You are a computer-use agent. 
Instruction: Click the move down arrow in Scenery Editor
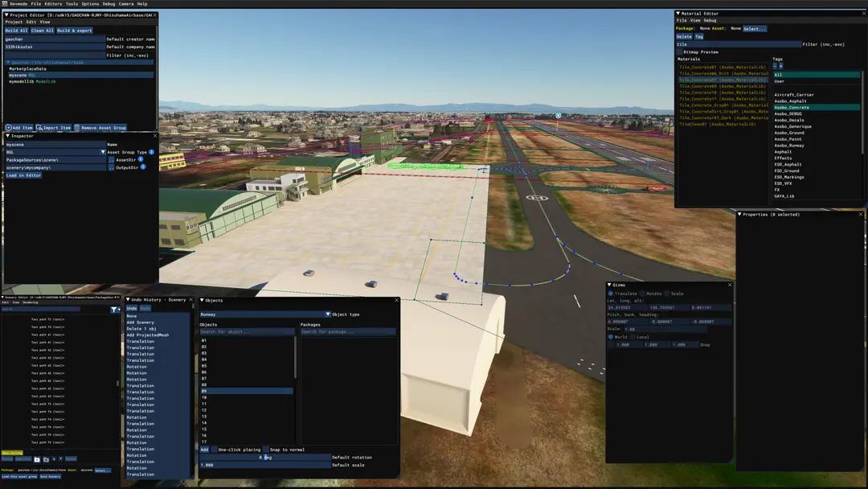pos(60,459)
